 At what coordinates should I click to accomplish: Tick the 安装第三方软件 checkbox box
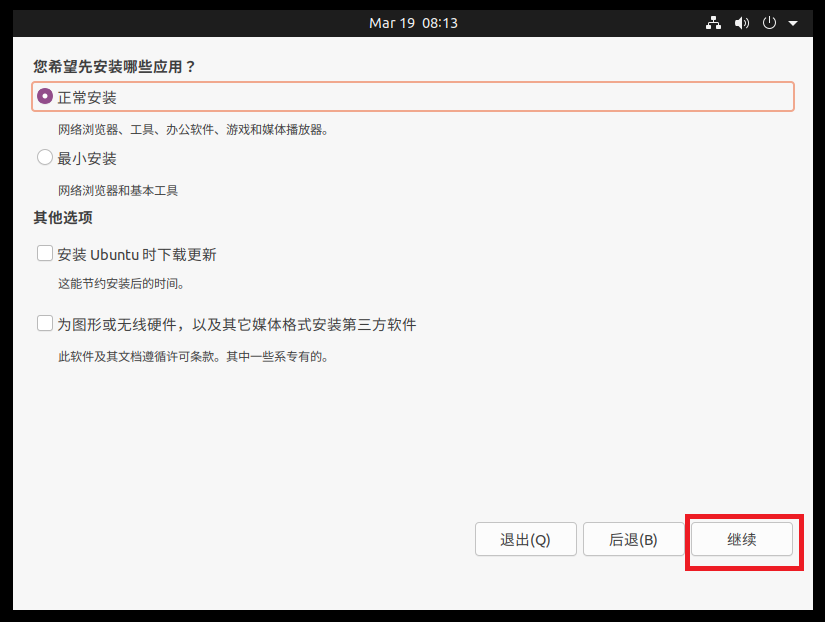pos(45,324)
